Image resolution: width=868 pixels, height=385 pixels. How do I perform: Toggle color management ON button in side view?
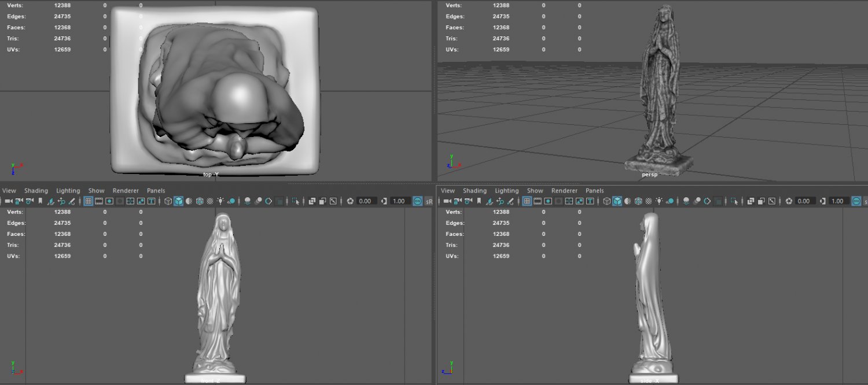click(856, 201)
